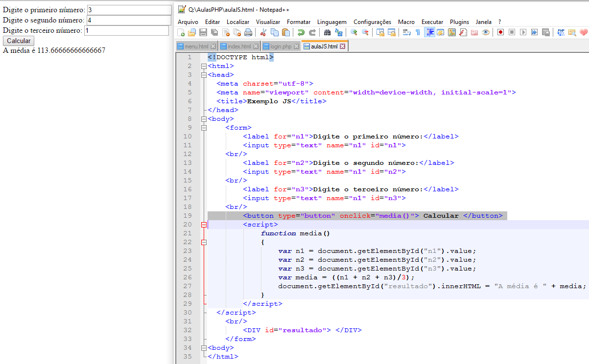Viewport: 589px width, 364px height.
Task: Open the Function List icon
Action: click(x=463, y=32)
